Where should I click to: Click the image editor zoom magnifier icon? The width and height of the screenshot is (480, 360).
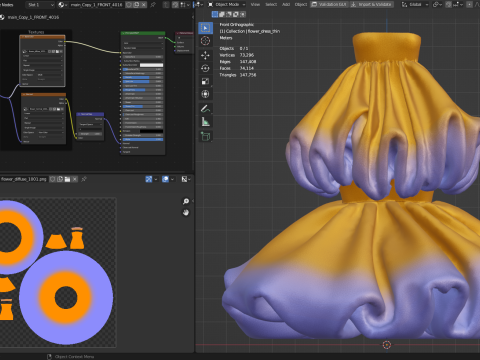(x=186, y=201)
